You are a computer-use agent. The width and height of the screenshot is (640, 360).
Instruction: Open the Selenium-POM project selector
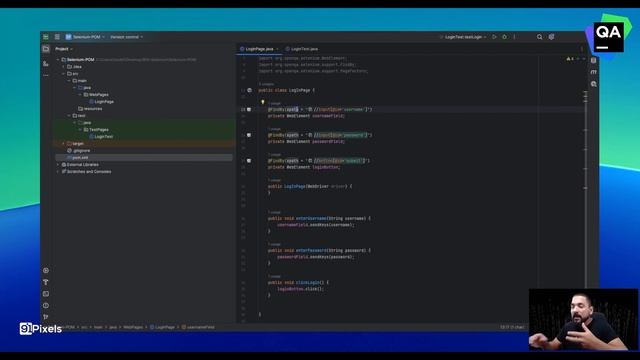[x=85, y=37]
